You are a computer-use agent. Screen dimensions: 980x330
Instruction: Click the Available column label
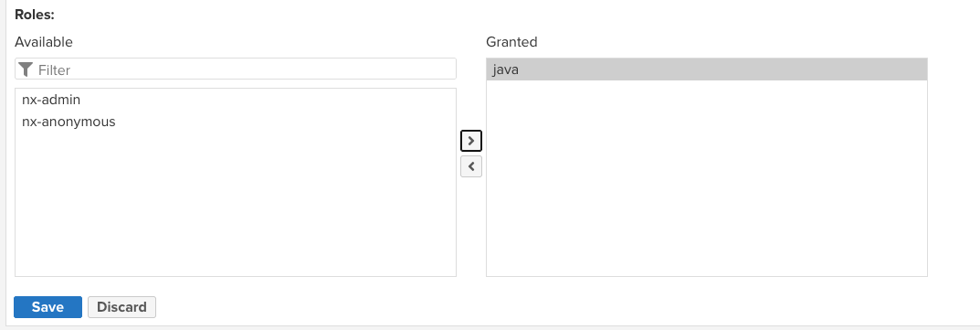pos(44,42)
